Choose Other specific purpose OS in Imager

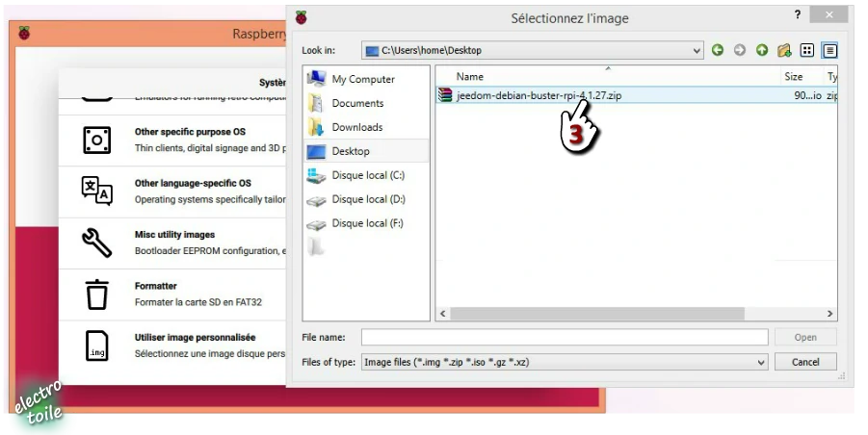(172, 140)
